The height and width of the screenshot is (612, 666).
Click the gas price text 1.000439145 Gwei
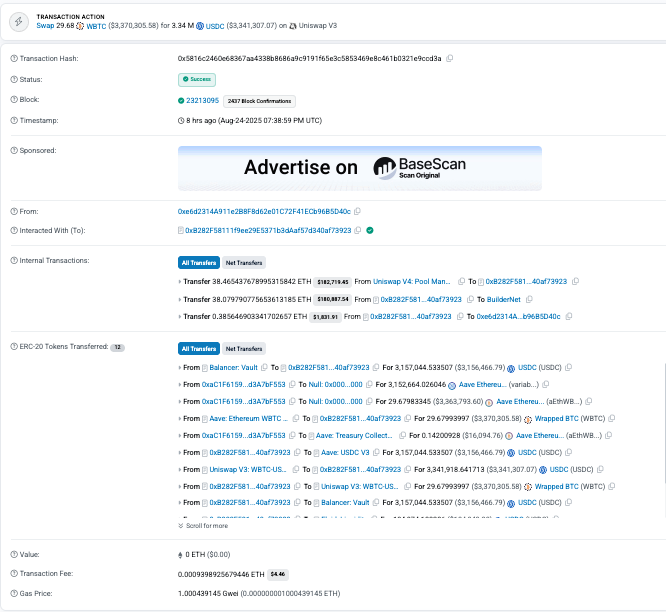(208, 593)
